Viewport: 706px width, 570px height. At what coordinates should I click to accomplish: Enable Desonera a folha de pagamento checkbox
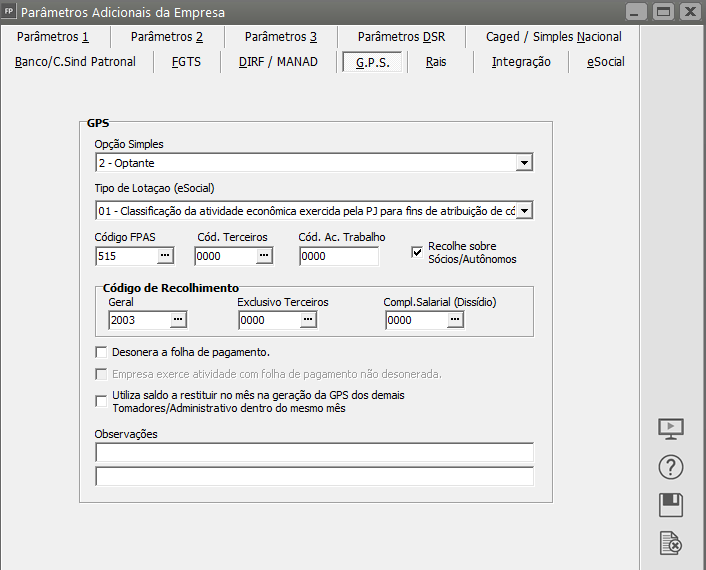[x=101, y=352]
